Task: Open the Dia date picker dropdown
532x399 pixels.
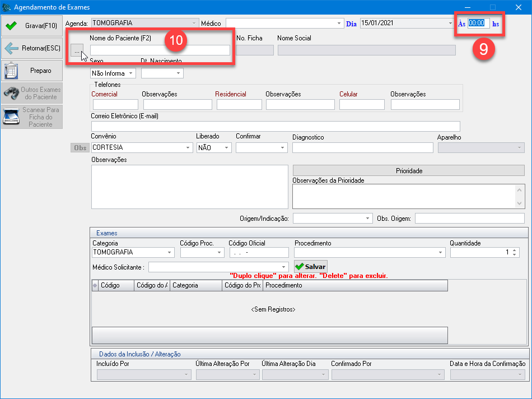Action: pos(450,24)
